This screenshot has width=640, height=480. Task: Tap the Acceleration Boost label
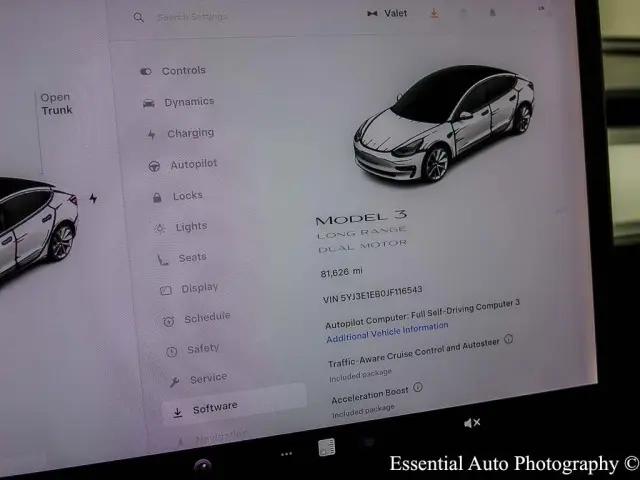point(370,395)
